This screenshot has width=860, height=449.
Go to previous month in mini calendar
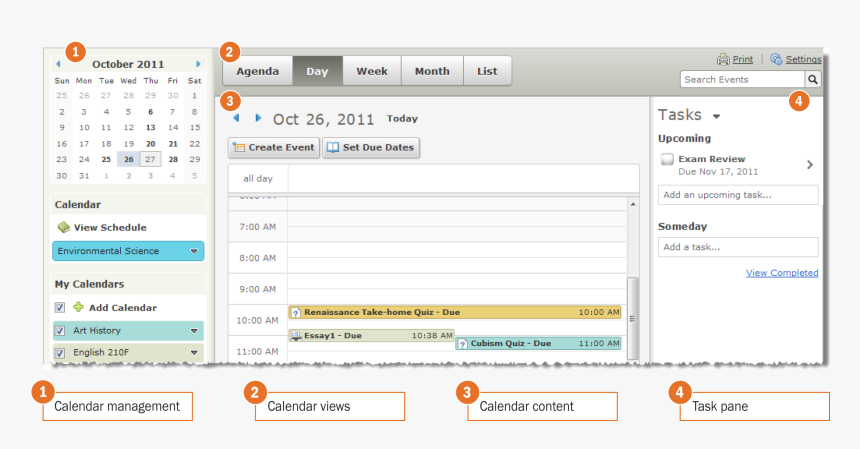coord(58,64)
